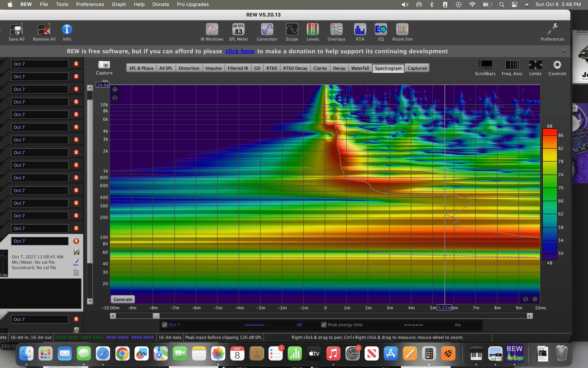
Task: Toggle Oct 7 trace checkbox in legend
Action: (165, 325)
